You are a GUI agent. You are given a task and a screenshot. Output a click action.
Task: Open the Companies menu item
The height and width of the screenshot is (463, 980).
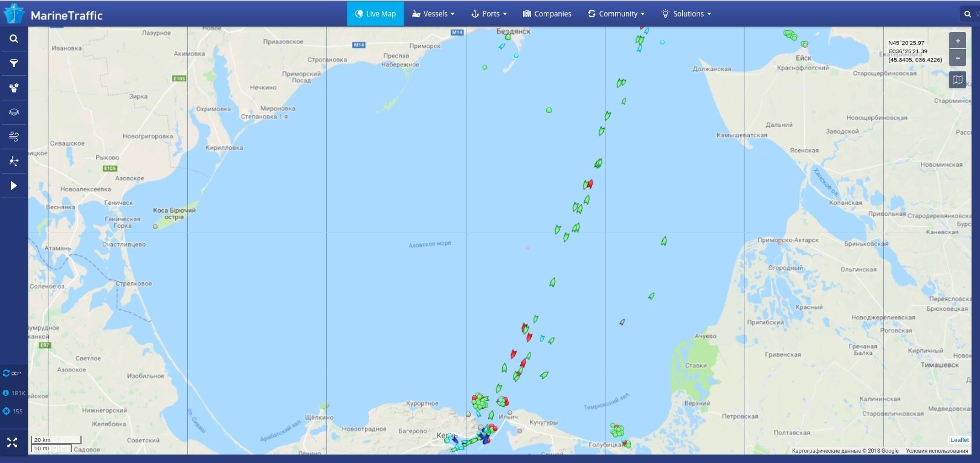tap(547, 14)
